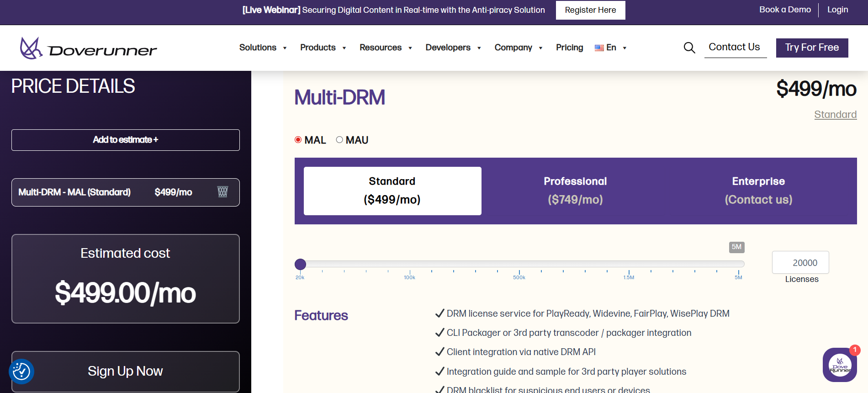Expand the Solutions dropdown menu
This screenshot has height=393, width=868.
coord(263,48)
